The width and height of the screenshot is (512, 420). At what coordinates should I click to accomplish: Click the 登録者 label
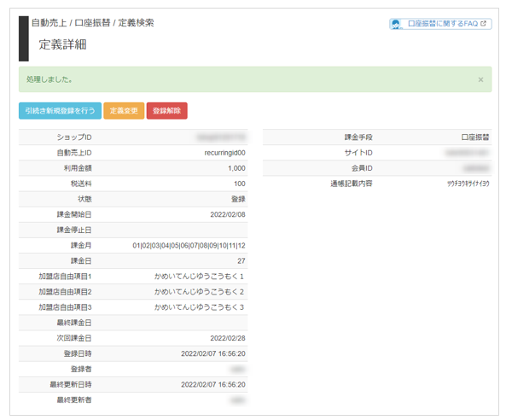tap(81, 369)
